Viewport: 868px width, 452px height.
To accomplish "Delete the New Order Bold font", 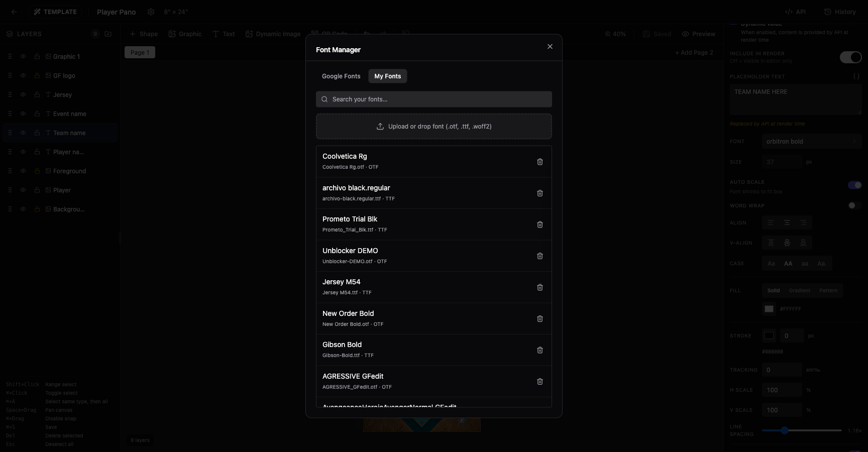I will 540,319.
